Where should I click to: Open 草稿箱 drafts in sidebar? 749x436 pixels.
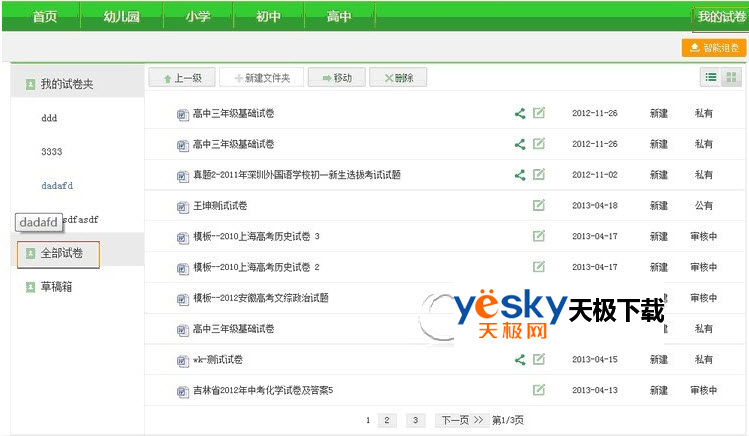[56, 287]
